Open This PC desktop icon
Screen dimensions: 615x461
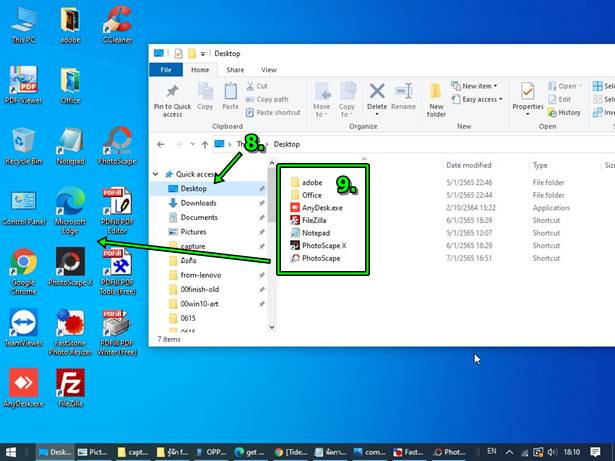click(x=23, y=24)
